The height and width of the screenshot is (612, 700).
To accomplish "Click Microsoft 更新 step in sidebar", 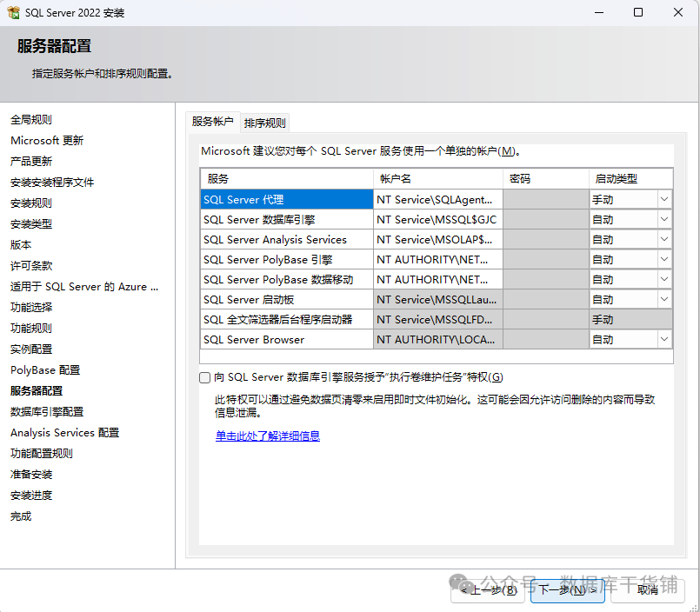I will tap(47, 141).
